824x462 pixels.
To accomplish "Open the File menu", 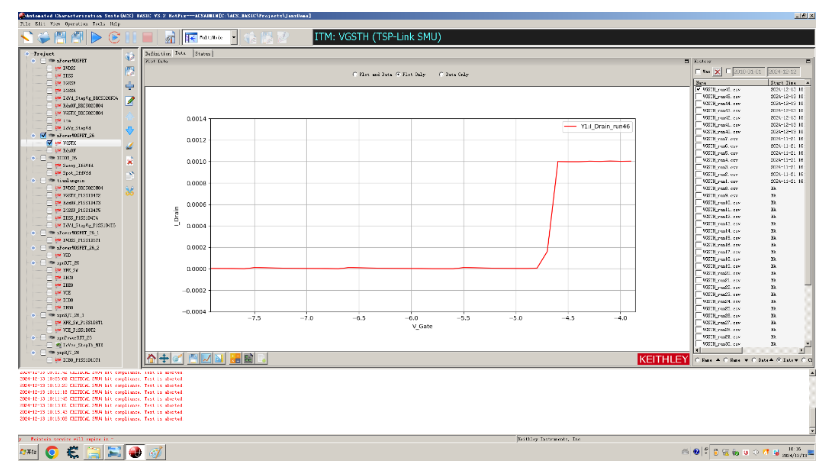I will point(25,24).
